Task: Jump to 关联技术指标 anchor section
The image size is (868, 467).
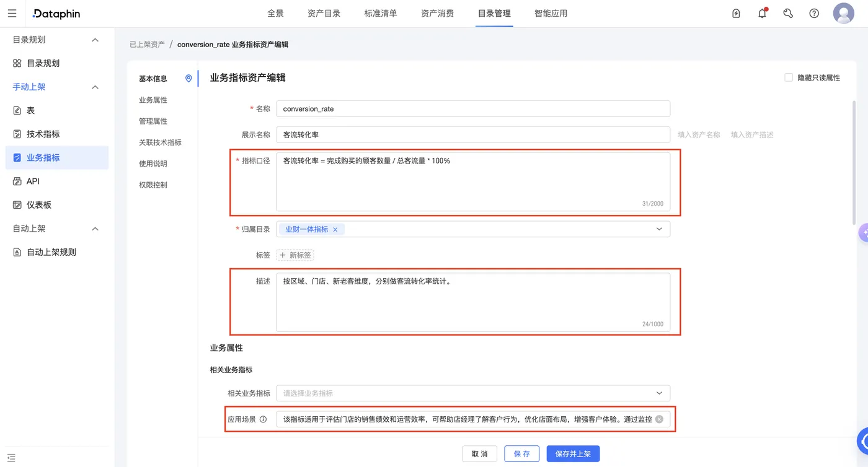Action: 160,142
